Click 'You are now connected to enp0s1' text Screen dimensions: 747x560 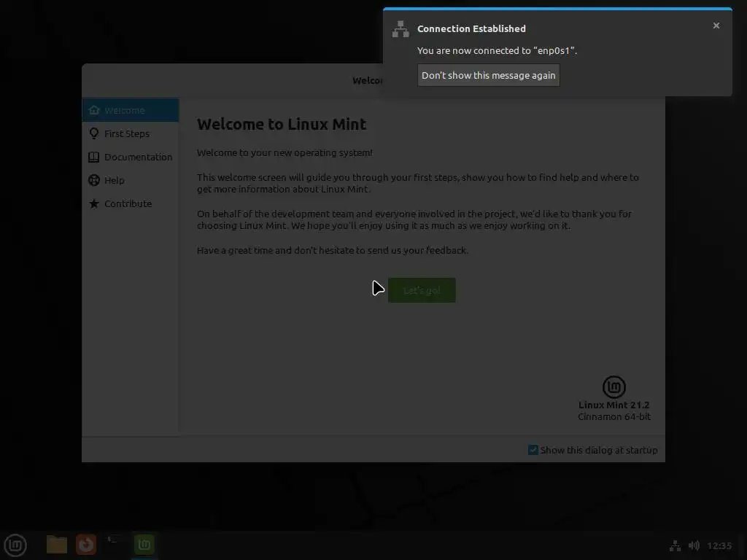pos(497,50)
